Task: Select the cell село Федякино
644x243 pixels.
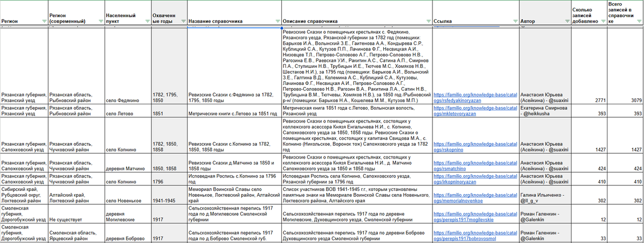Action: (128, 65)
